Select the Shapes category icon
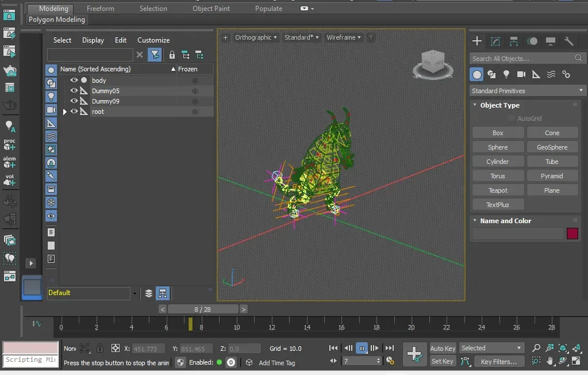The image size is (588, 375). tap(491, 74)
